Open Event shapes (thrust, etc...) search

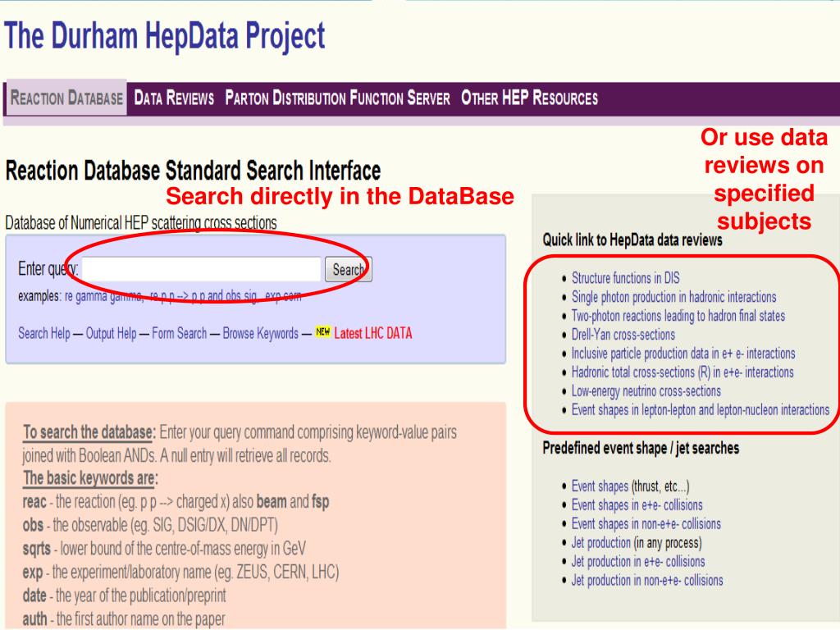coord(600,486)
